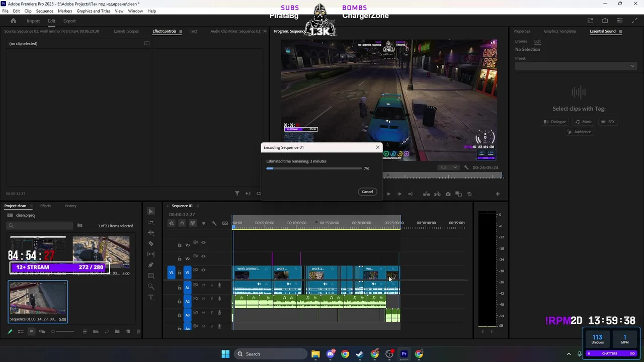Toggle track output eye for V1
Viewport: 644px width, 362px height.
(203, 270)
